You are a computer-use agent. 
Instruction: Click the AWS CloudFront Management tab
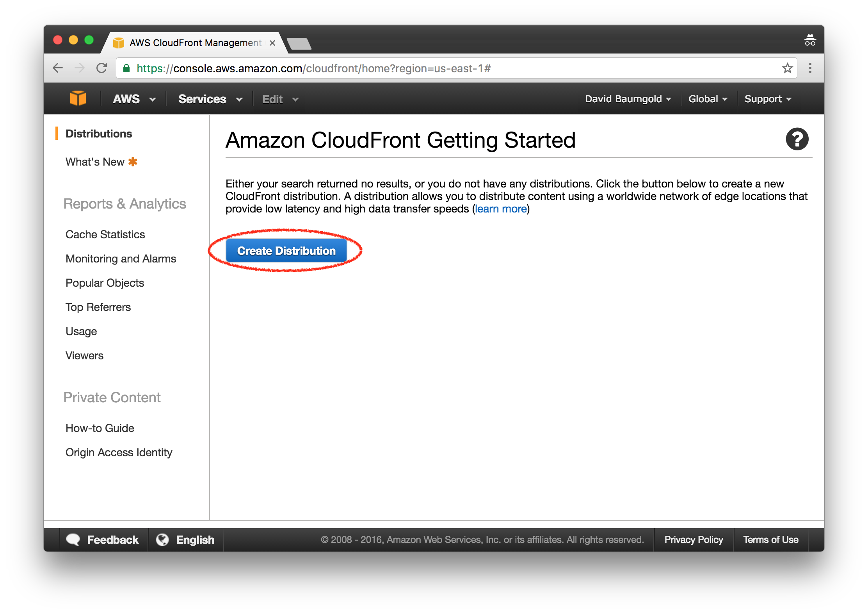pos(195,43)
